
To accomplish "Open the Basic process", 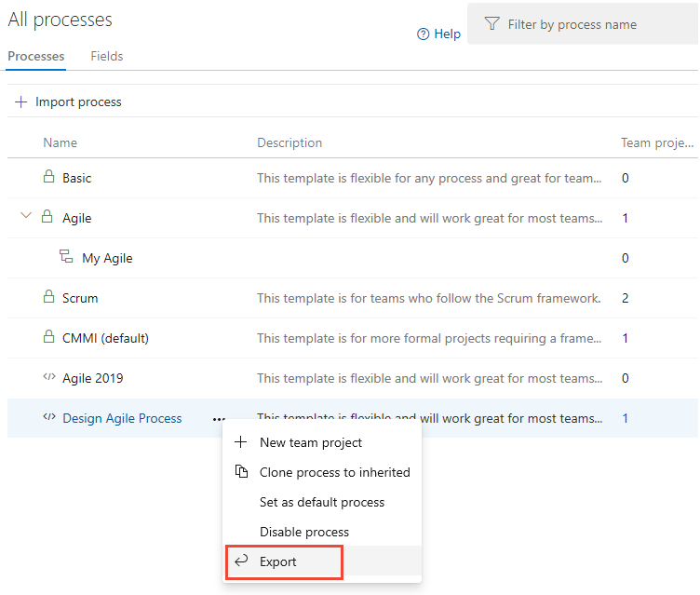I will tap(76, 178).
